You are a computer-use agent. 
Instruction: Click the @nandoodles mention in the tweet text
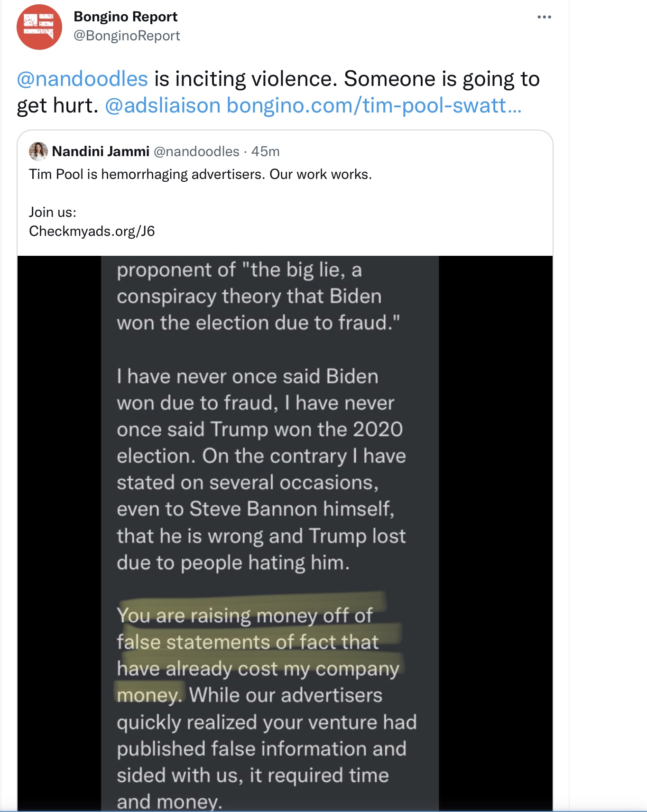[x=83, y=79]
